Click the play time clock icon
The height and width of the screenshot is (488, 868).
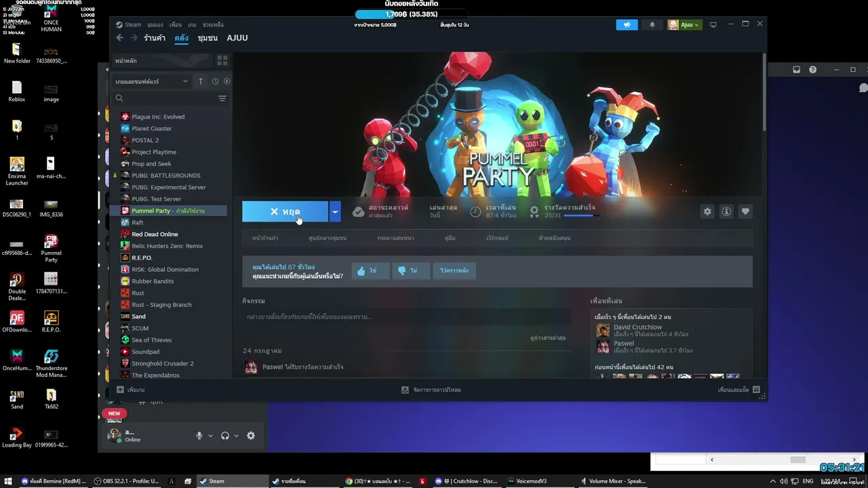tap(475, 211)
